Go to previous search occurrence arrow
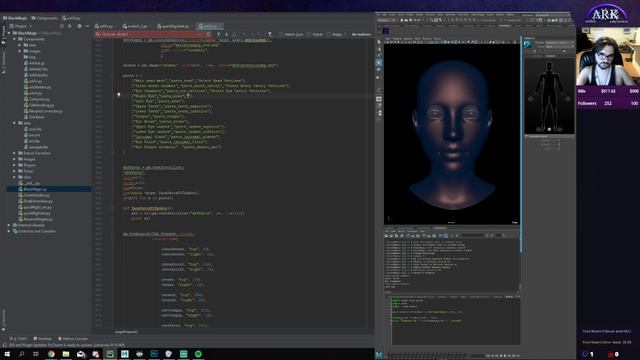 tap(219, 34)
